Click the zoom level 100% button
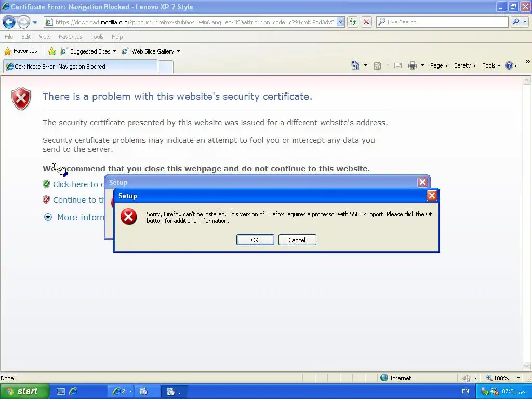The image size is (532, 399). point(498,378)
